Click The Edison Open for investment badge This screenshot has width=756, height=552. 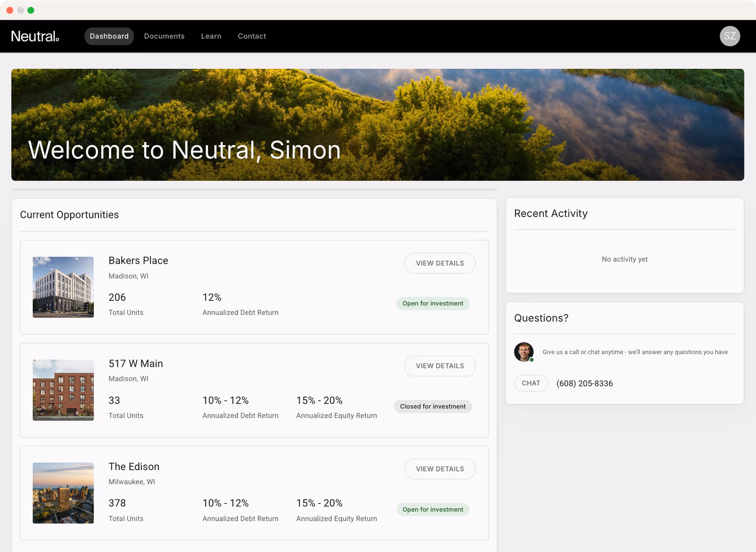click(x=433, y=509)
